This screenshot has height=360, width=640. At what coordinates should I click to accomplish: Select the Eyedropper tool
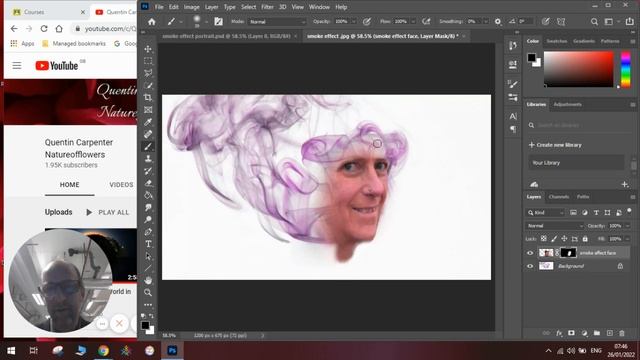click(x=148, y=122)
